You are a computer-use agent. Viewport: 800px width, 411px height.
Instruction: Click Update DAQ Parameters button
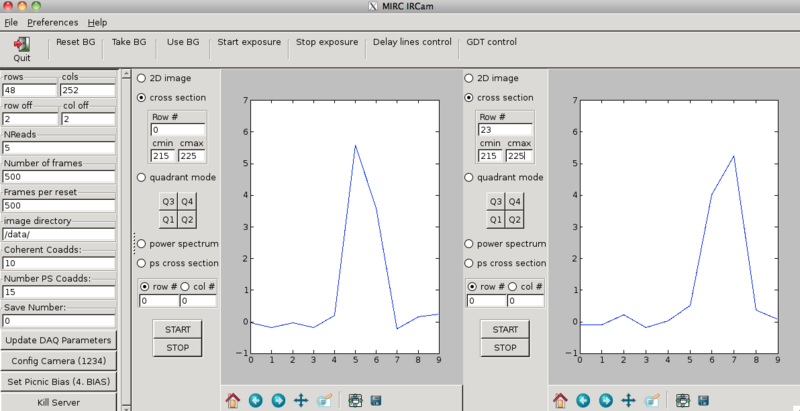[x=58, y=340]
